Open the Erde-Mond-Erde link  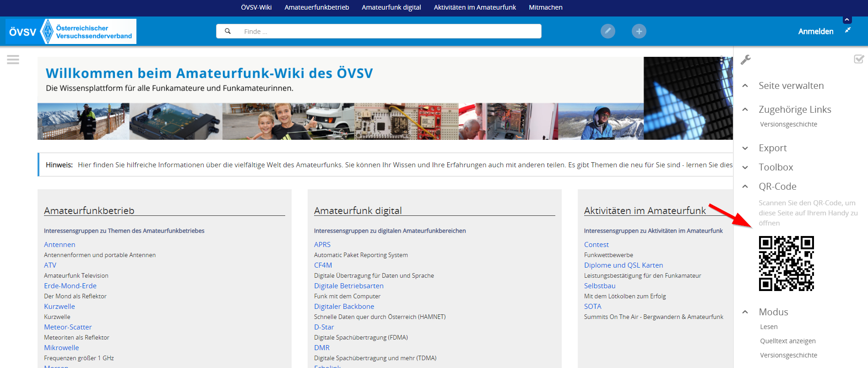click(x=70, y=286)
